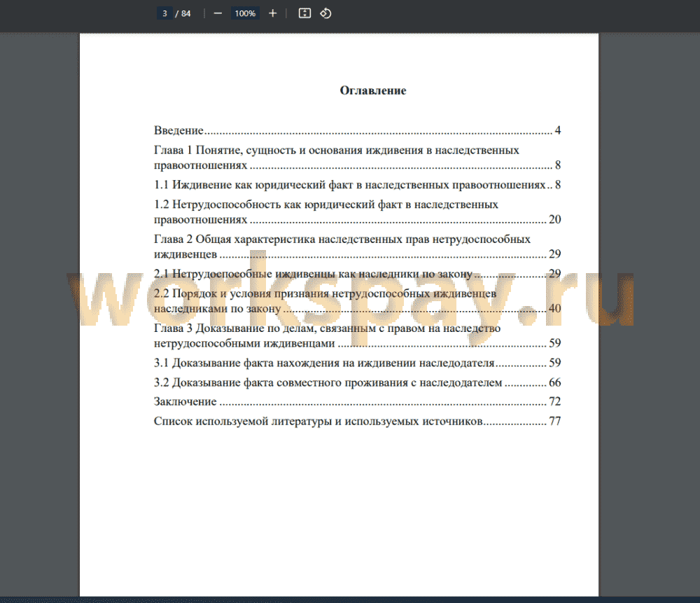Open the 'Введение' entry, page 4
This screenshot has height=603, width=700.
point(357,130)
